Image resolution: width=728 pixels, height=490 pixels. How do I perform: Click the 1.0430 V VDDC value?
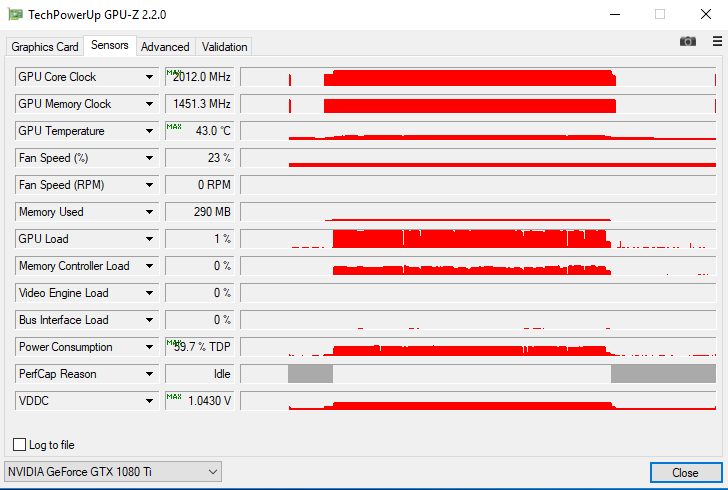200,401
